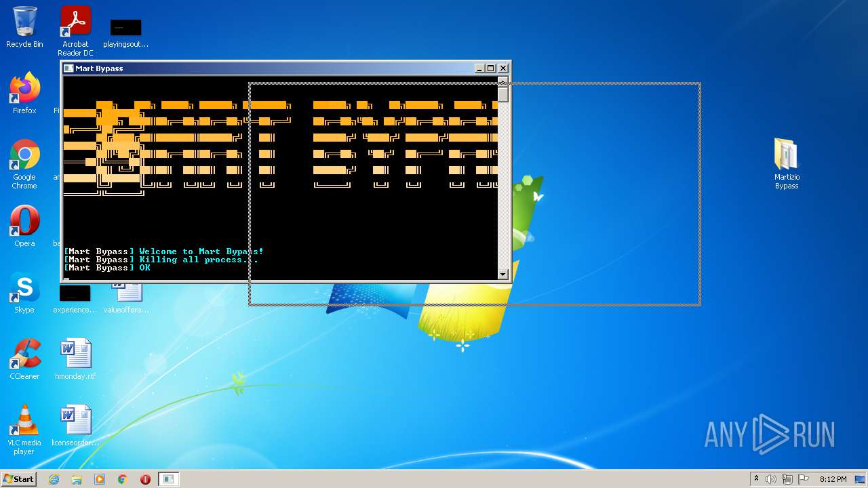Select the hmonday.rtf document

(75, 359)
